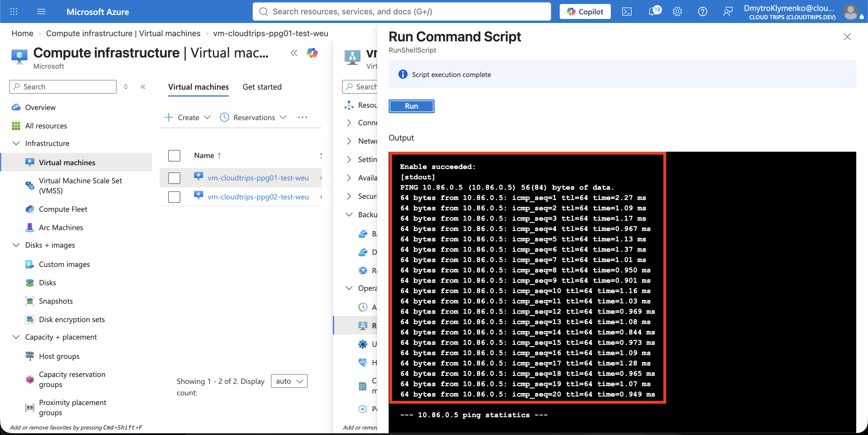The height and width of the screenshot is (435, 868).
Task: Go to Compute infrastructure | Virtual machines breadcrumb
Action: tap(123, 33)
